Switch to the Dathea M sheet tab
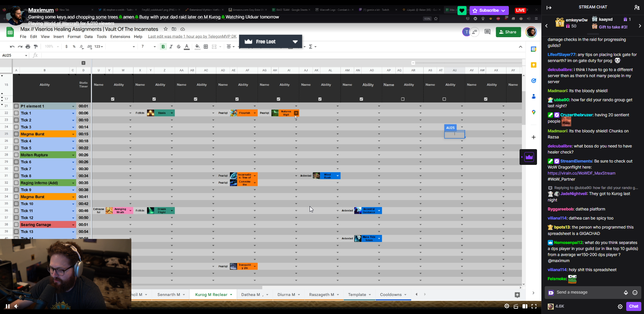Screen dimensions: 644x314 coord(251,295)
